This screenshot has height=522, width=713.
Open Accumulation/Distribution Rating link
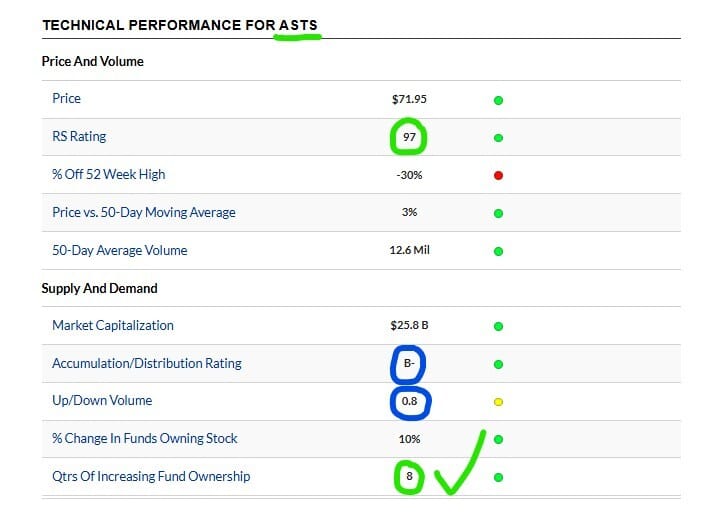pos(147,363)
